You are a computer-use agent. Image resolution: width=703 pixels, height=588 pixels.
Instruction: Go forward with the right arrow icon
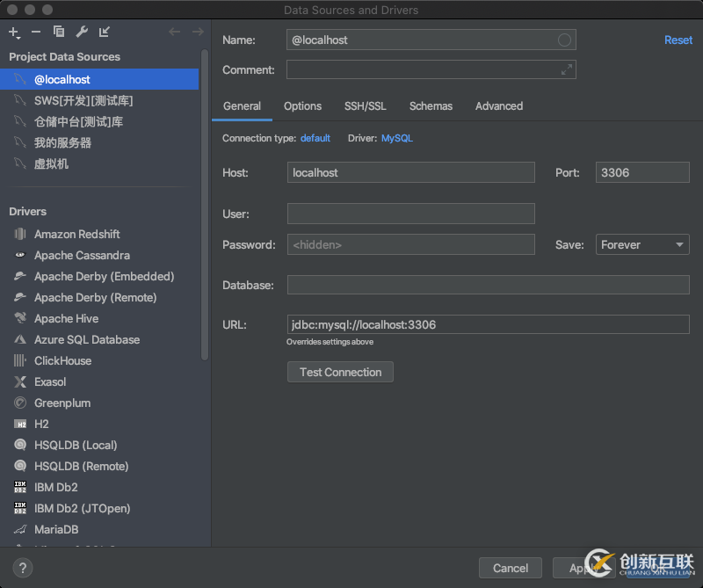click(x=198, y=32)
